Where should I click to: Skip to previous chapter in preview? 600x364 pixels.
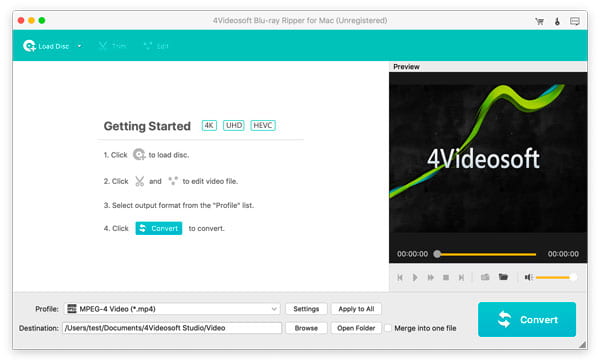click(x=400, y=277)
